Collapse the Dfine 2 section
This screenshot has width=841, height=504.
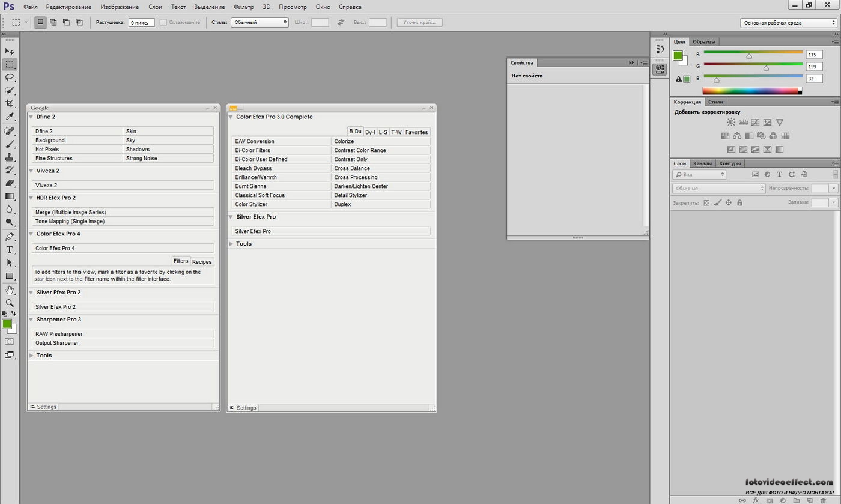(x=31, y=117)
